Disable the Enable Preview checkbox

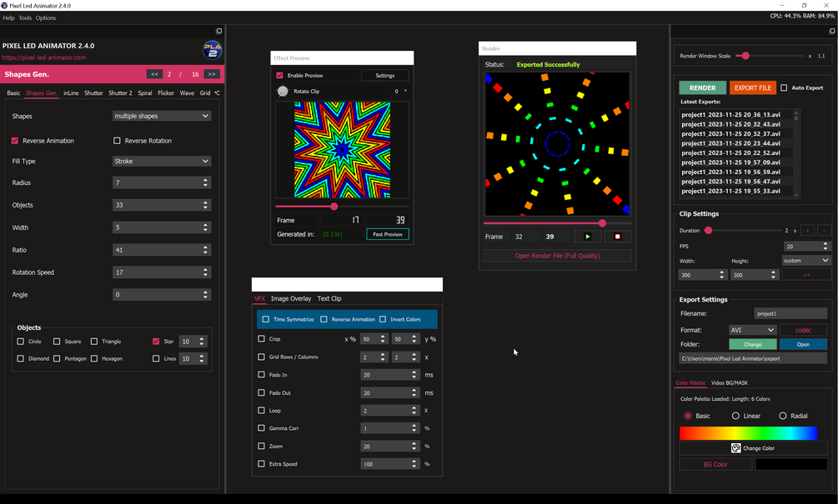click(x=279, y=75)
